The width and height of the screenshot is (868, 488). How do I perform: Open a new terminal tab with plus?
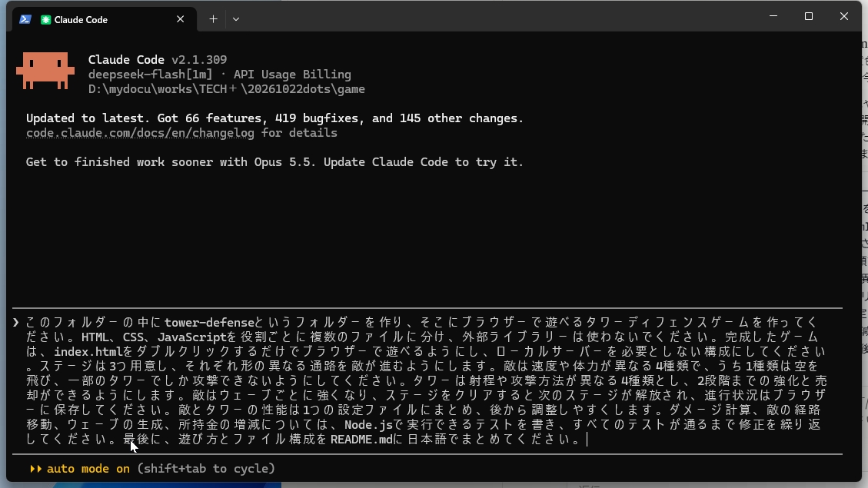point(213,19)
